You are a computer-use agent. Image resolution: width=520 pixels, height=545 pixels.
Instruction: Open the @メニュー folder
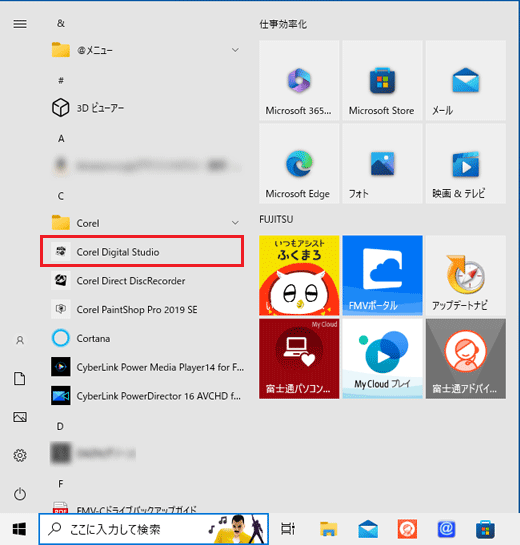click(x=142, y=50)
